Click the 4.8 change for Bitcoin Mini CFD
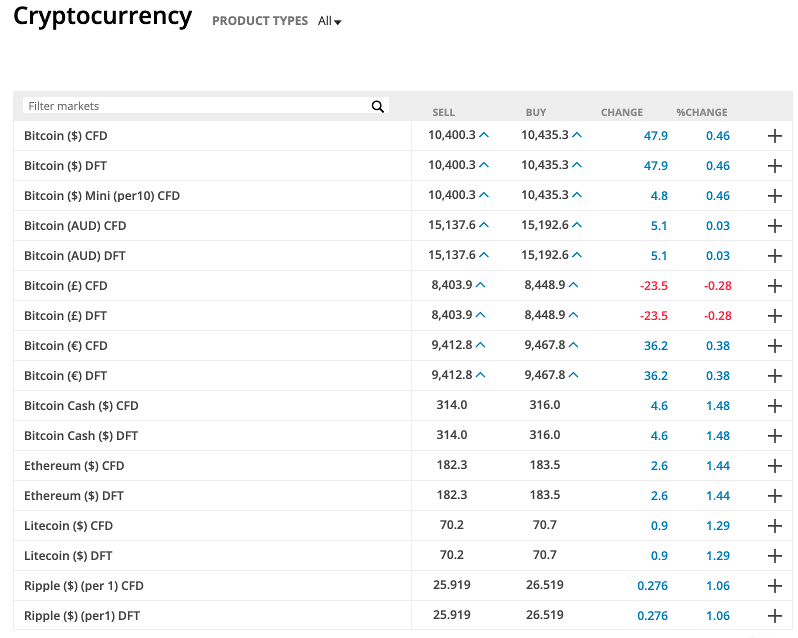 [x=659, y=196]
